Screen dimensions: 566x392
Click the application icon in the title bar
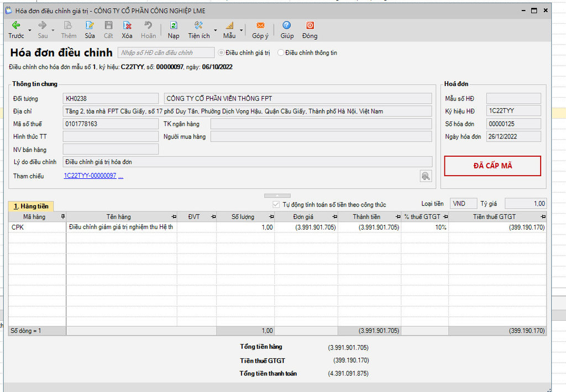pos(9,10)
